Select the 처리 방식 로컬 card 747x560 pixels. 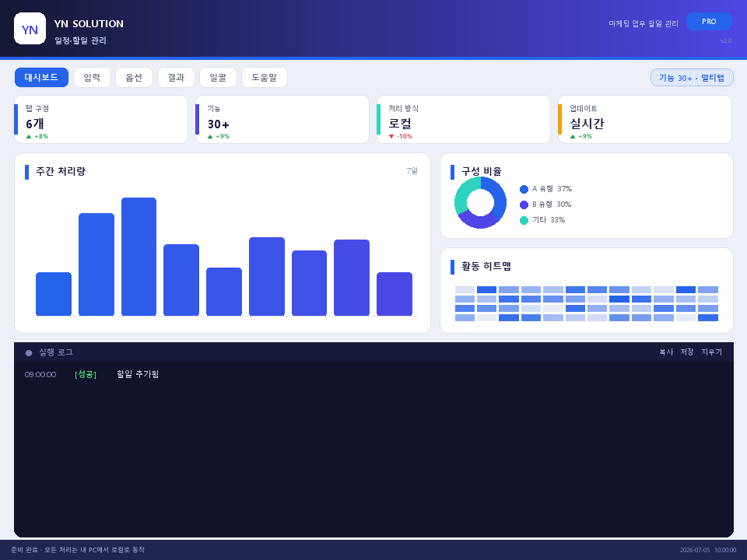(464, 120)
